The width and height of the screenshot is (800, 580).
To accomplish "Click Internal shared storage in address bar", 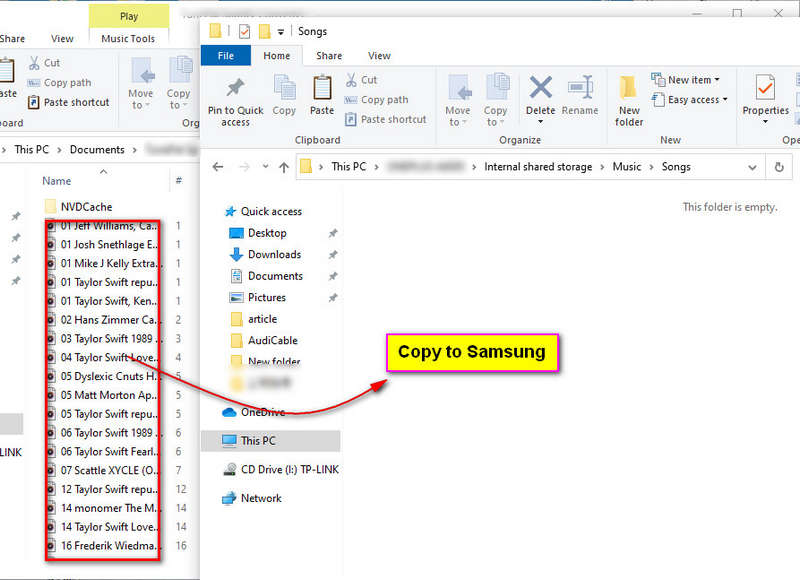I will [x=538, y=167].
